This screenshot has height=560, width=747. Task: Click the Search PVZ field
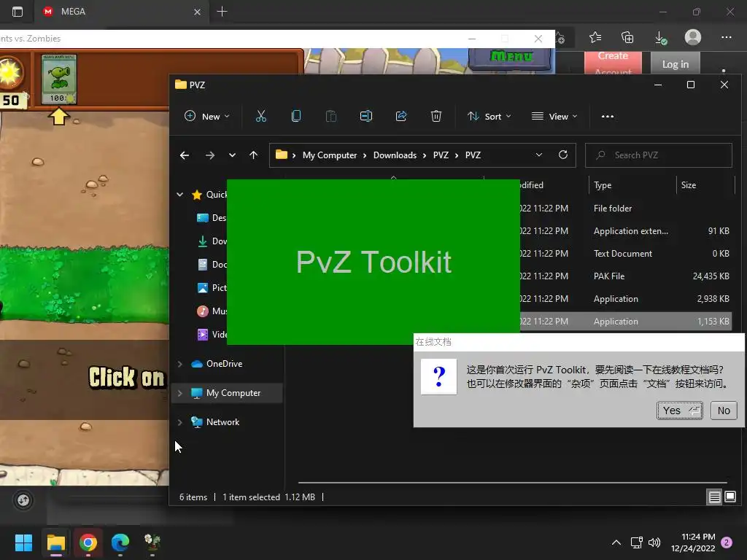[659, 155]
